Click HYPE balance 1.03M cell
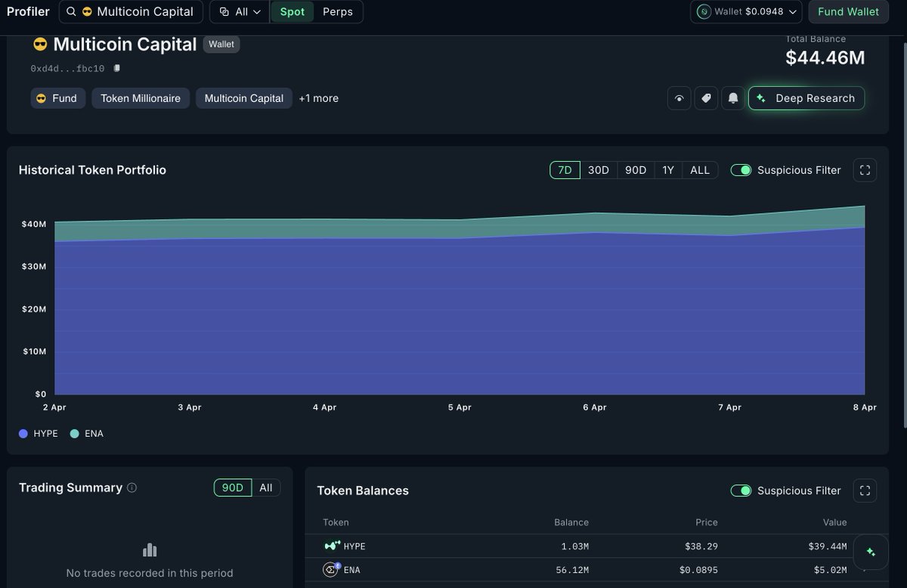 pos(575,546)
